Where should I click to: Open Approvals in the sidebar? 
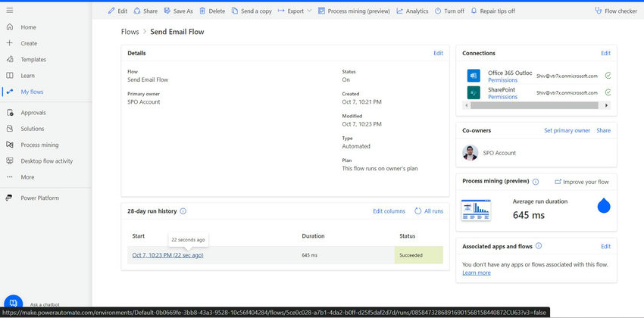coord(33,112)
